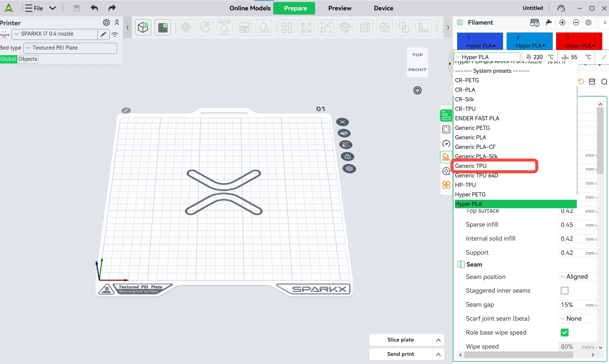Click the Send print button
The height and width of the screenshot is (364, 609).
tap(400, 354)
